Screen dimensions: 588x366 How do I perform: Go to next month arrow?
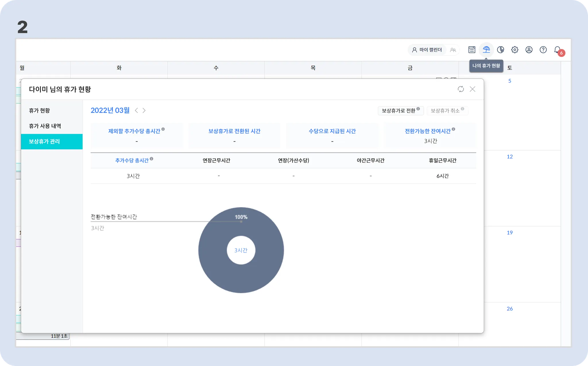(x=144, y=110)
